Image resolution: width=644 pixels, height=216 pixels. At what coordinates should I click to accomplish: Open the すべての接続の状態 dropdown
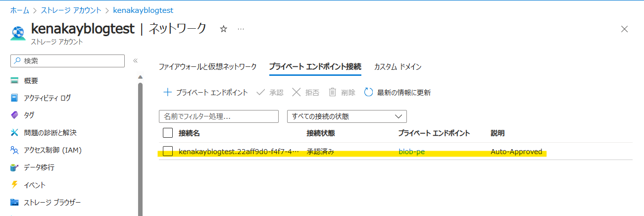pyautogui.click(x=347, y=116)
